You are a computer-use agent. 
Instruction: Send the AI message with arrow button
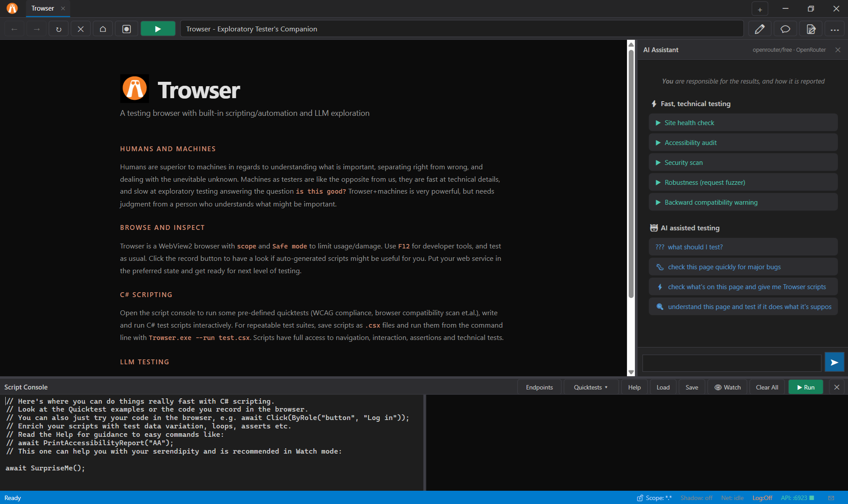(x=834, y=363)
